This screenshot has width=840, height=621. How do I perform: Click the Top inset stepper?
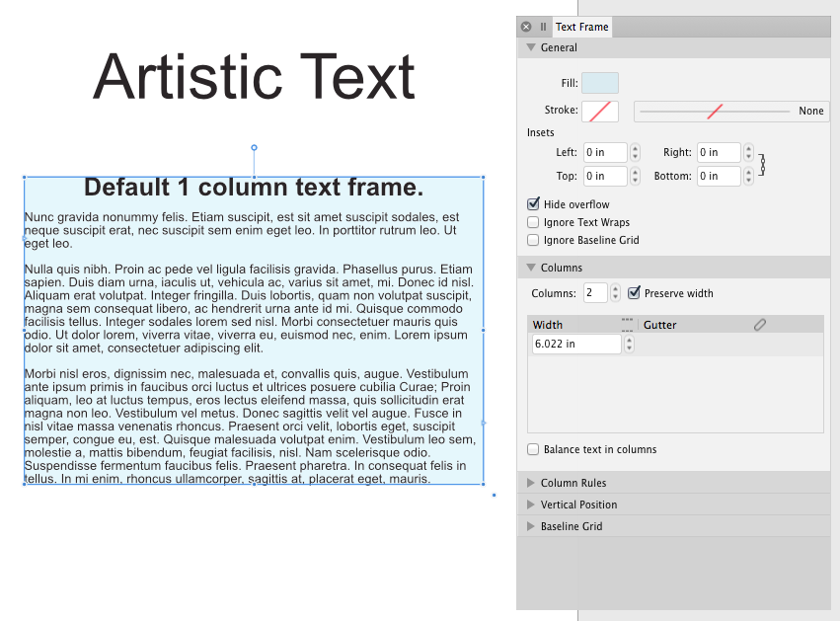click(635, 176)
